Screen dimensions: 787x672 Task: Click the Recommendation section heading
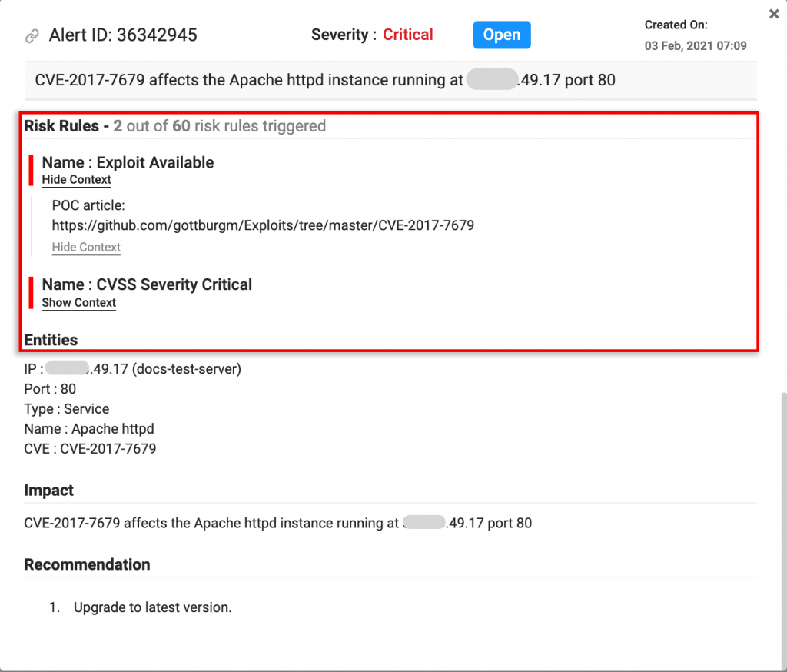(x=88, y=564)
